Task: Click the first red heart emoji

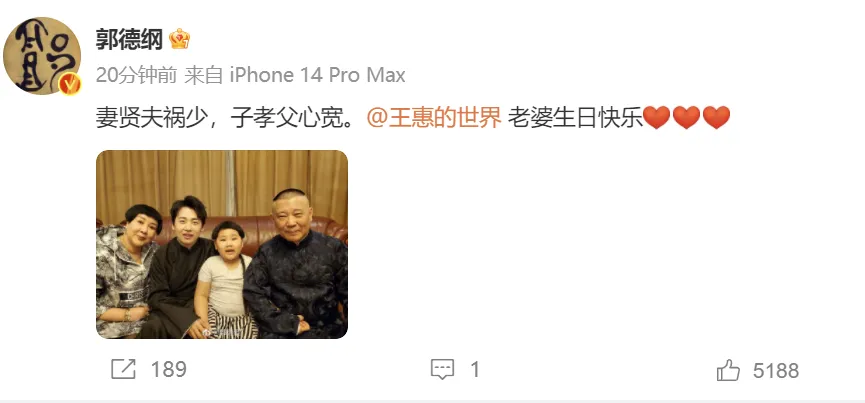Action: pyautogui.click(x=657, y=117)
